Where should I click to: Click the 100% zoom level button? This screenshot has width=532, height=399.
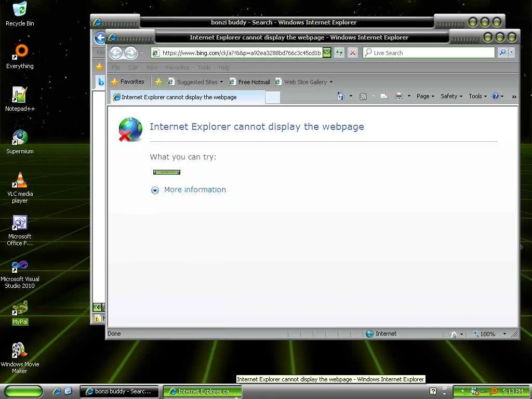(x=484, y=334)
